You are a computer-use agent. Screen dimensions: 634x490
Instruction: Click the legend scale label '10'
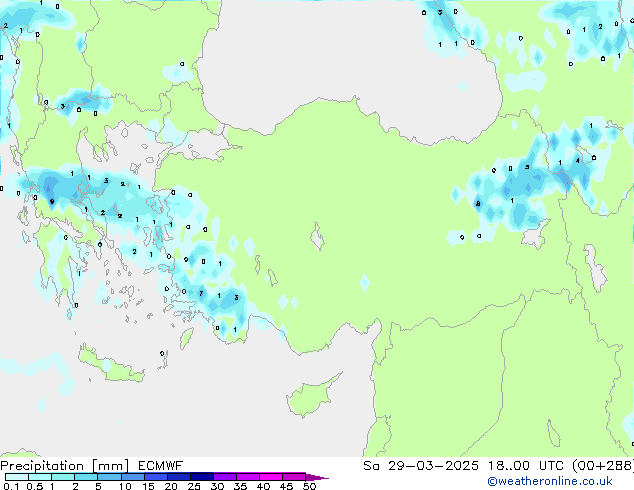click(x=125, y=486)
